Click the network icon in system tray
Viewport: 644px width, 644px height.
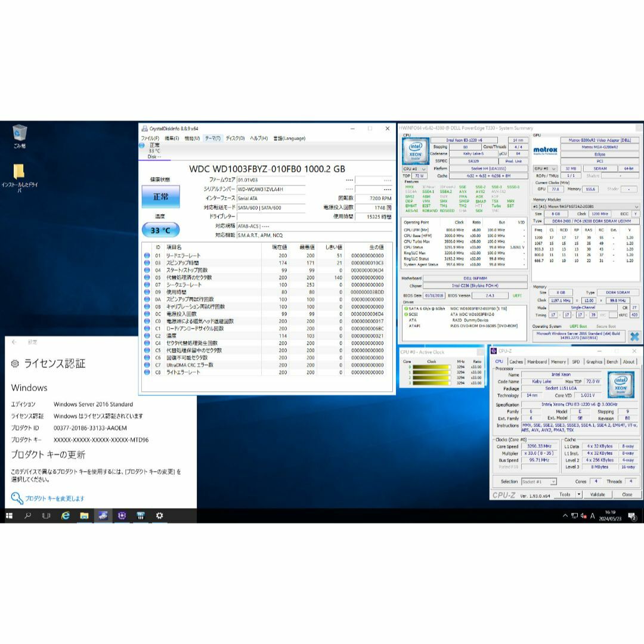point(574,516)
